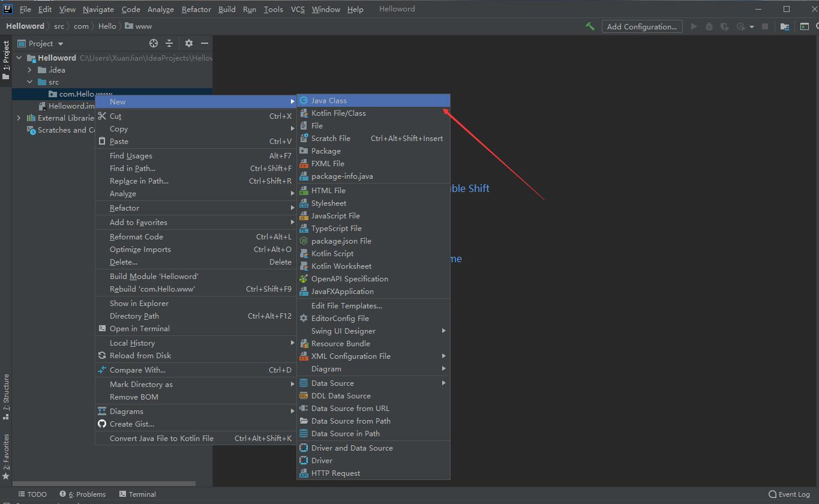Open Project panel settings gear

pos(189,43)
